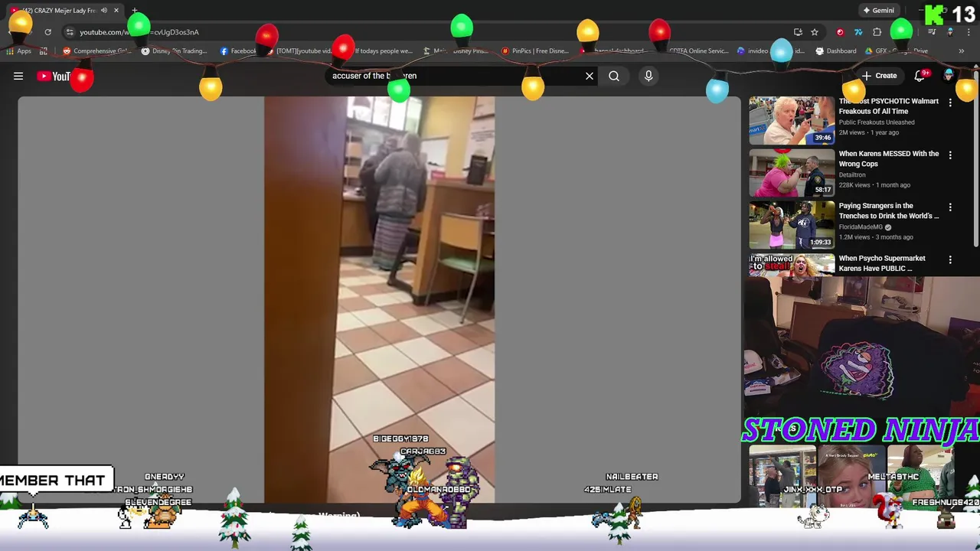This screenshot has height=551, width=980.
Task: Open the Extensions puzzle piece menu
Action: (x=877, y=32)
